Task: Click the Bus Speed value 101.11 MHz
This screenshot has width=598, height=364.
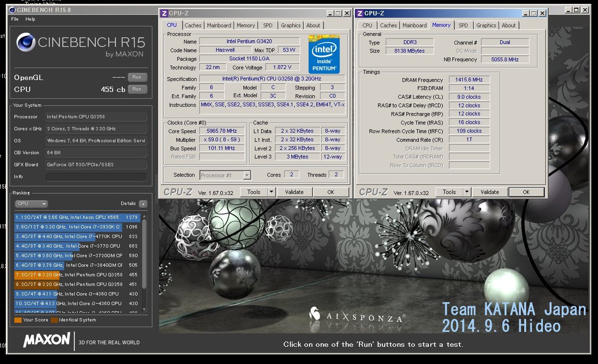Action: pyautogui.click(x=221, y=148)
